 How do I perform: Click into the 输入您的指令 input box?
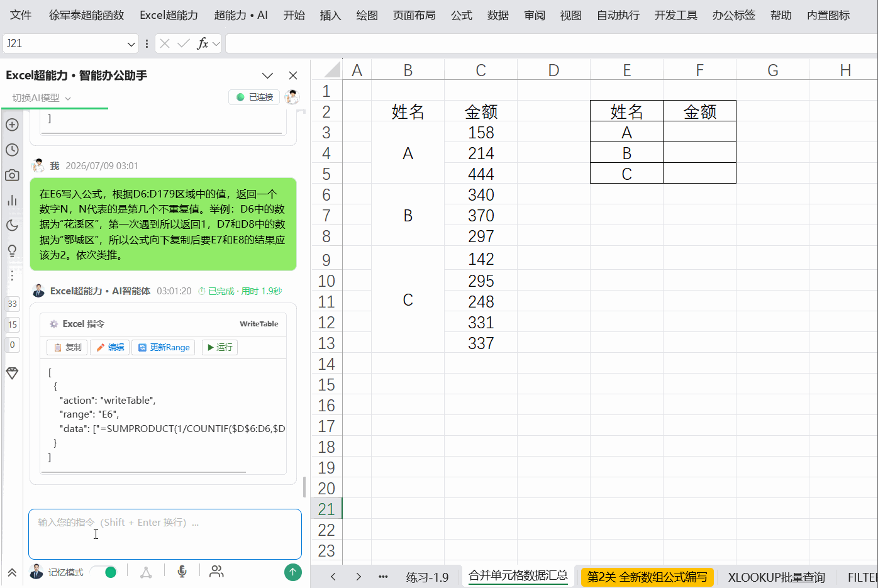[165, 534]
